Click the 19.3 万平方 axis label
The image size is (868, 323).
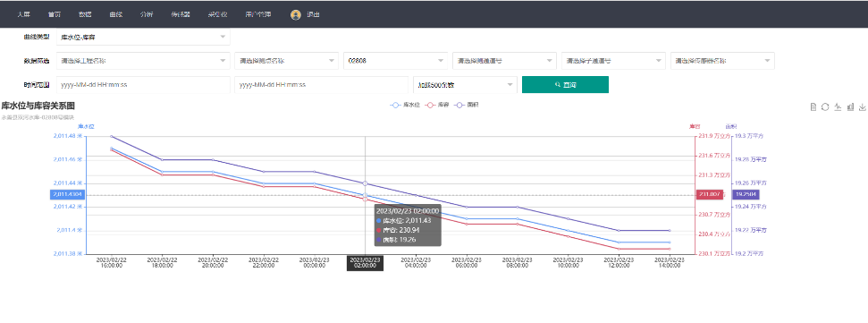749,136
